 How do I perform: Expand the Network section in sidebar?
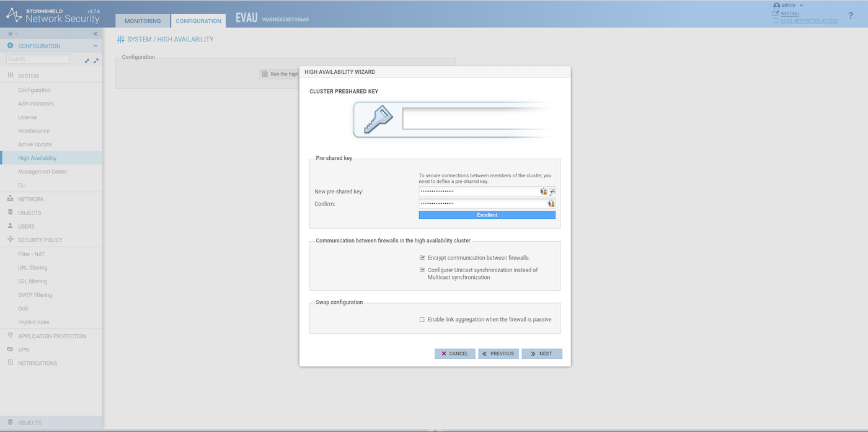coord(30,200)
